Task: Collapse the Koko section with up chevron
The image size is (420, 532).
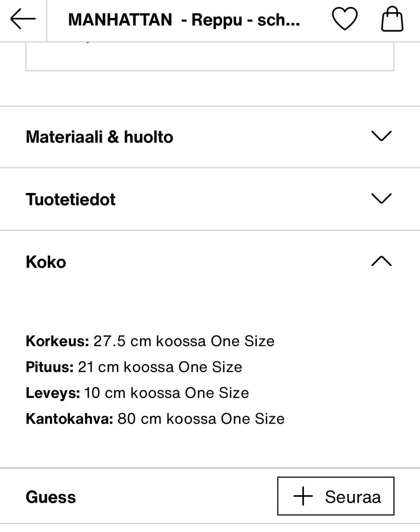Action: click(381, 262)
